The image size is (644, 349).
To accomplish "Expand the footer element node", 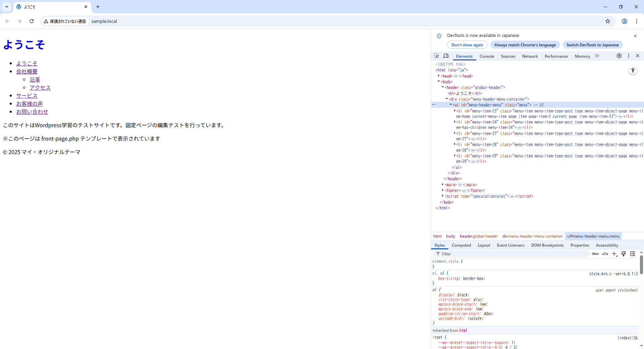I will point(443,190).
